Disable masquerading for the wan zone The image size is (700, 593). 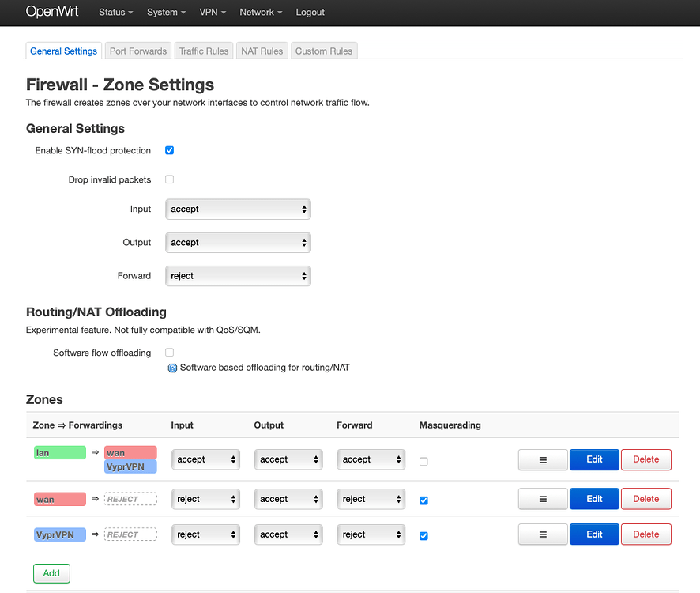(x=423, y=500)
